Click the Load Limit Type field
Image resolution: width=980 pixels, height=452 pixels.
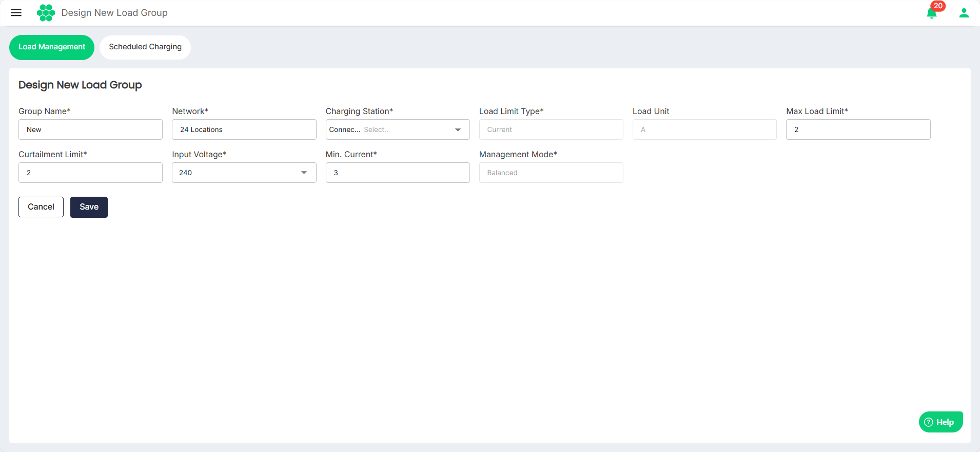coord(551,130)
